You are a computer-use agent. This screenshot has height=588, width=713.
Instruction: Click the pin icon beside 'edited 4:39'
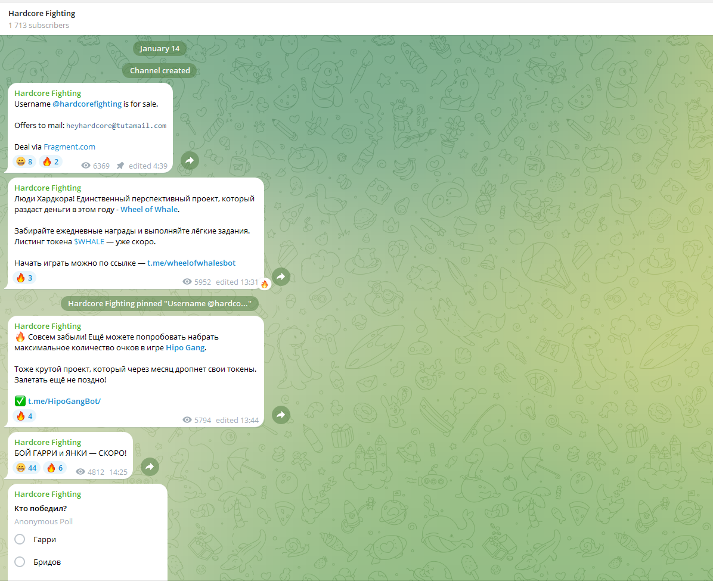(x=120, y=166)
